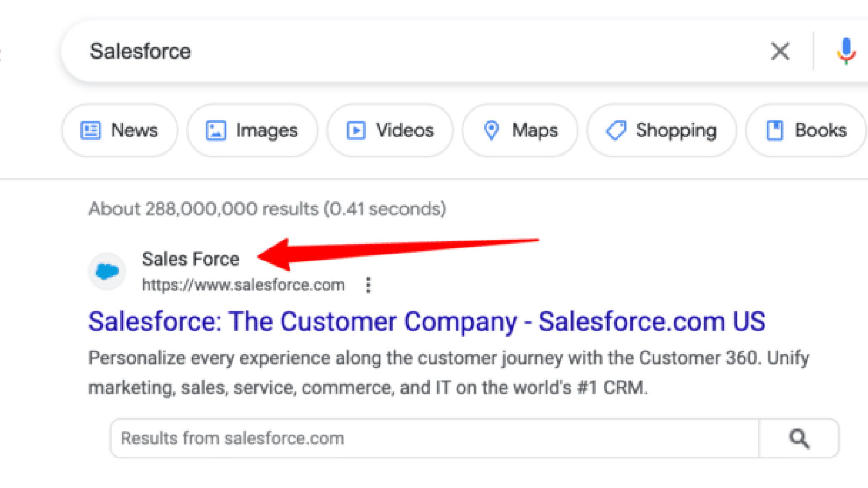Click the Personalize every experience snippet text
This screenshot has height=488, width=868.
tap(449, 373)
